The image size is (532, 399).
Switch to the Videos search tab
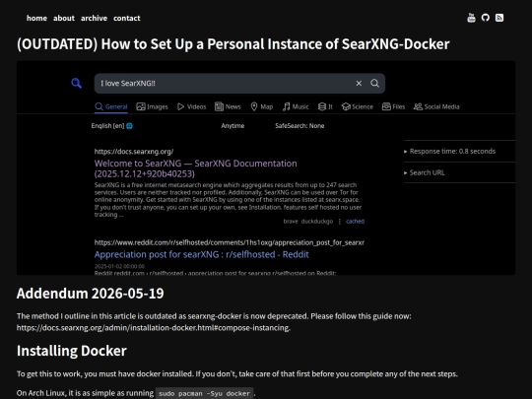[x=192, y=106]
